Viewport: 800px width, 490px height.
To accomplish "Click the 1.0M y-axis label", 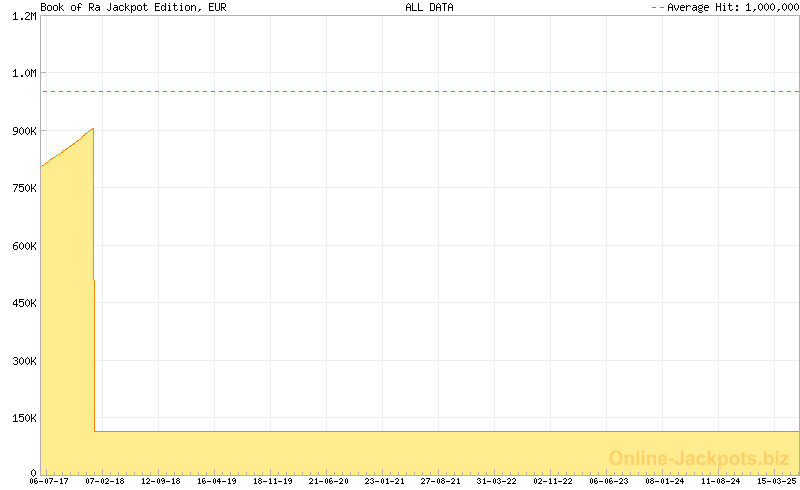I will 23,74.
